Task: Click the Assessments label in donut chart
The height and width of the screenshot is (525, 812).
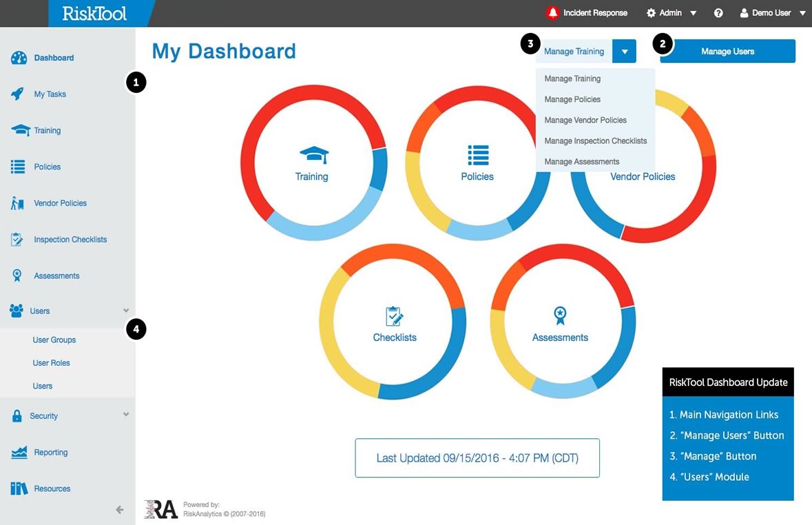Action: click(561, 338)
